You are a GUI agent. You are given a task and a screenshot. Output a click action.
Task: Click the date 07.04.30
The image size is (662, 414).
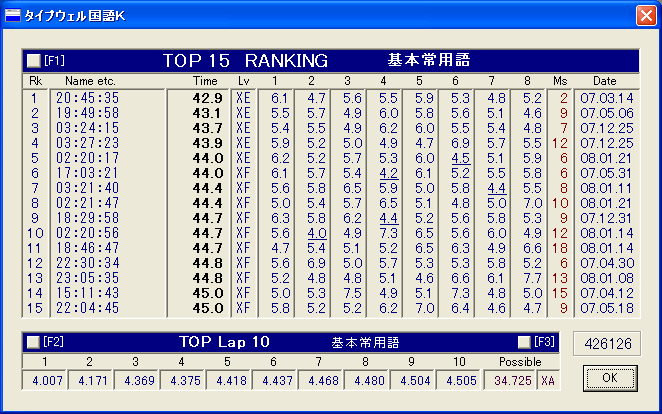[607, 263]
